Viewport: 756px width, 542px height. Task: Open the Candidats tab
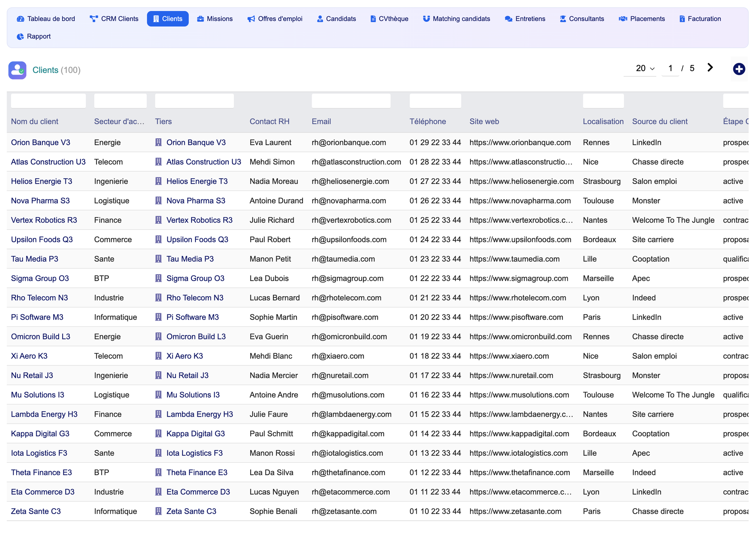[336, 19]
